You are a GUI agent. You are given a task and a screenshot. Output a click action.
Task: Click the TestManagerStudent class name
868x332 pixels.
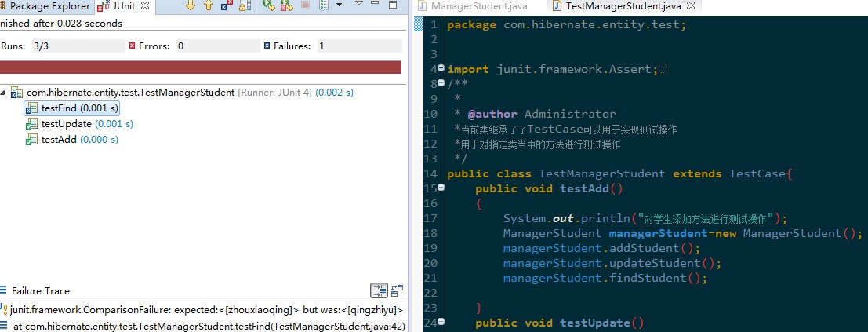click(x=601, y=173)
